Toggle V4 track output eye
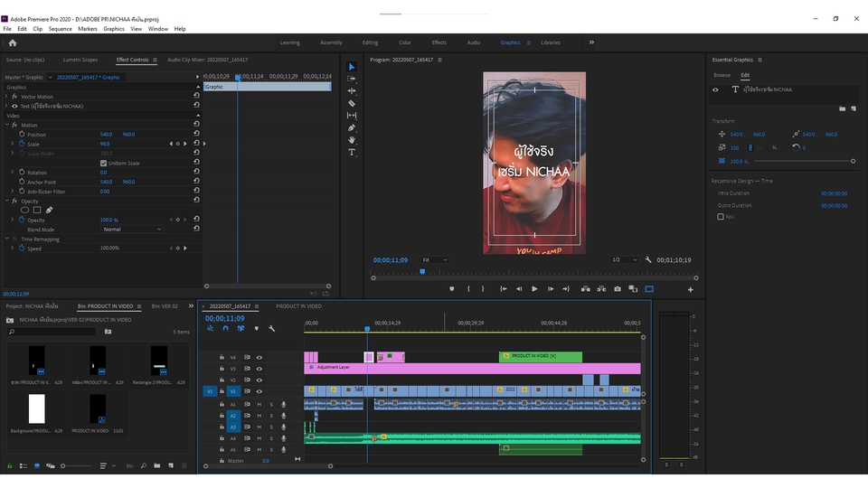 [x=259, y=358]
